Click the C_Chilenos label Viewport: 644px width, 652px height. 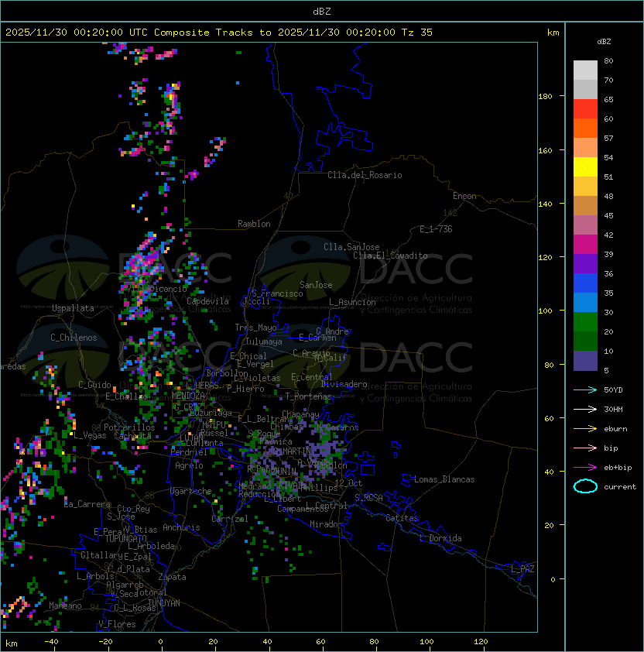click(x=74, y=338)
